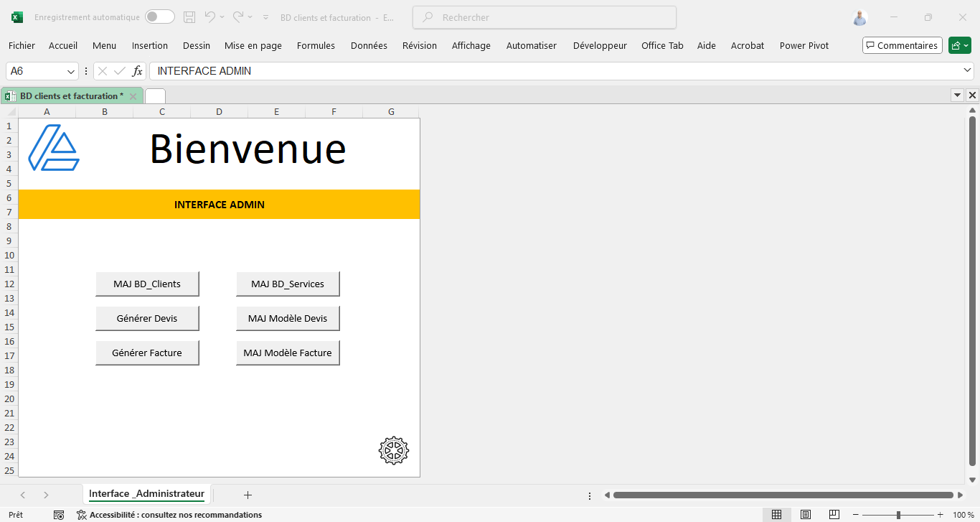Open the Insertion ribbon tab
This screenshot has height=522, width=980.
pos(150,45)
